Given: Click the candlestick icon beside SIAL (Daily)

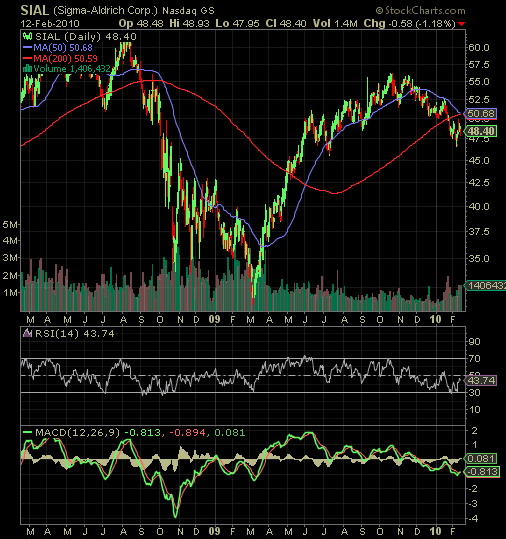Looking at the screenshot, I should point(27,36).
